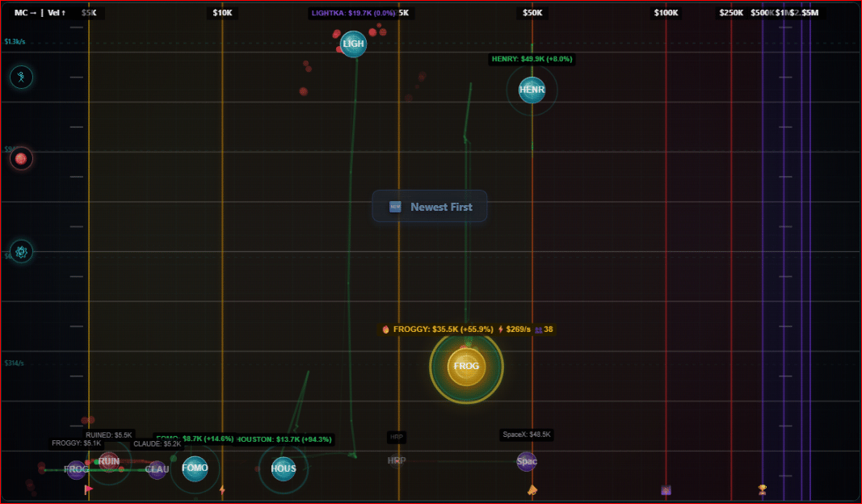Select the purple FROG bubble at bottom left
Image resolution: width=862 pixels, height=504 pixels.
tap(76, 469)
